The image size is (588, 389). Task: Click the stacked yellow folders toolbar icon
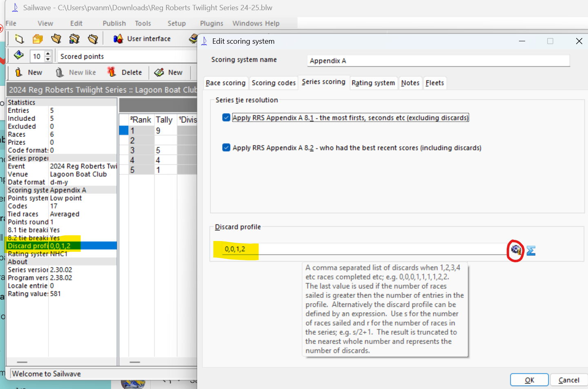pos(38,39)
